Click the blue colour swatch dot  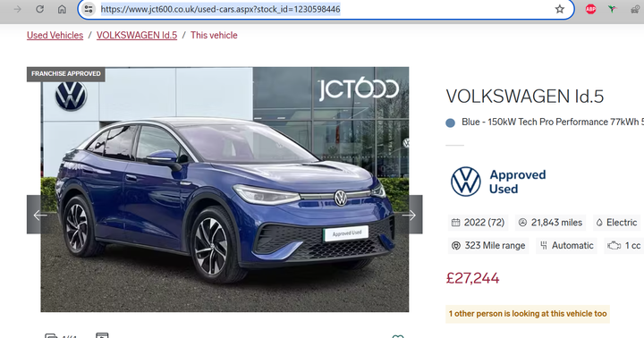451,123
